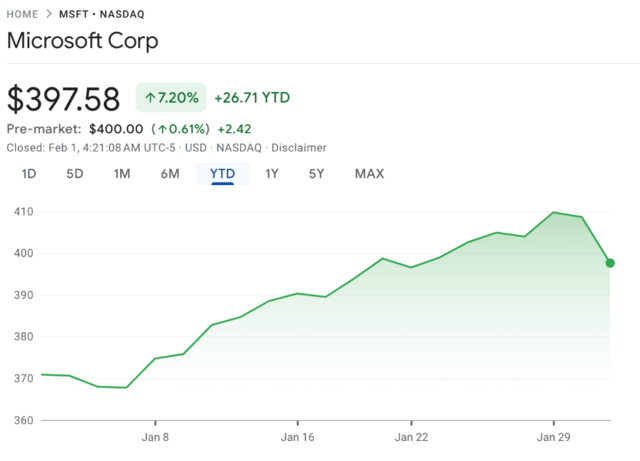Select the MAX range tab
The width and height of the screenshot is (640, 461).
[369, 174]
